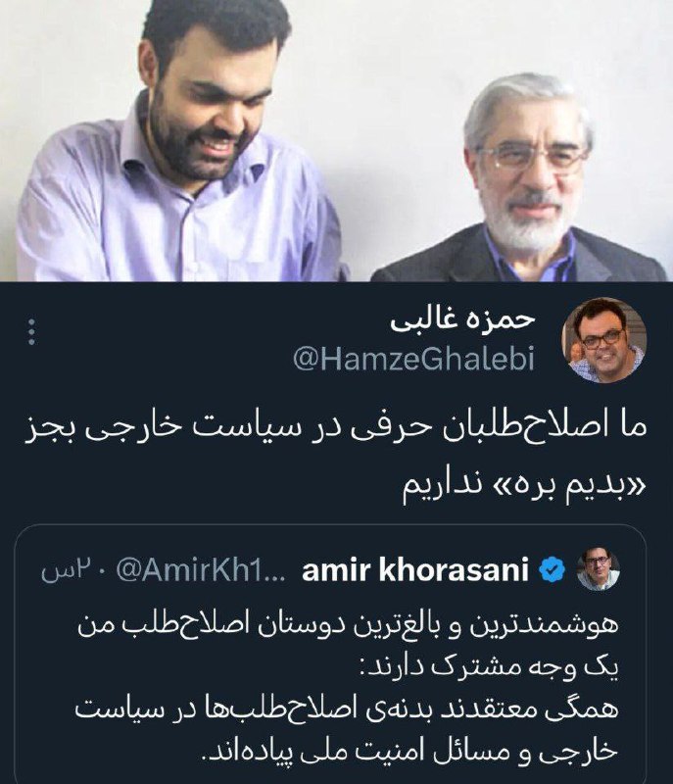Click the quoted tweet header row

[x=330, y=570]
